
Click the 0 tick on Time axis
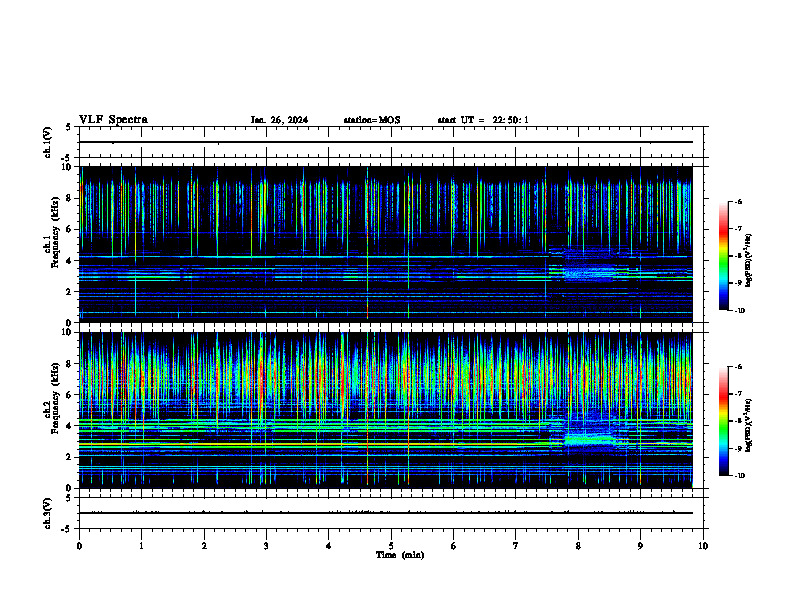79,546
